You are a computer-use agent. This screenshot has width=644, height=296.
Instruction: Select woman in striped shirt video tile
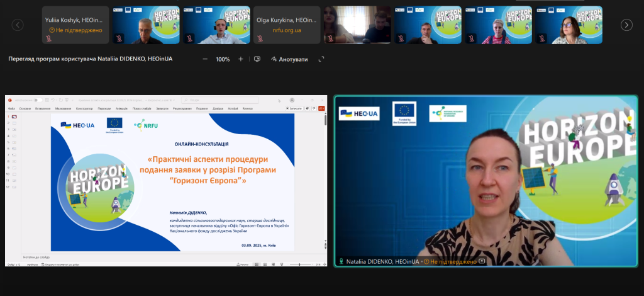(498, 25)
